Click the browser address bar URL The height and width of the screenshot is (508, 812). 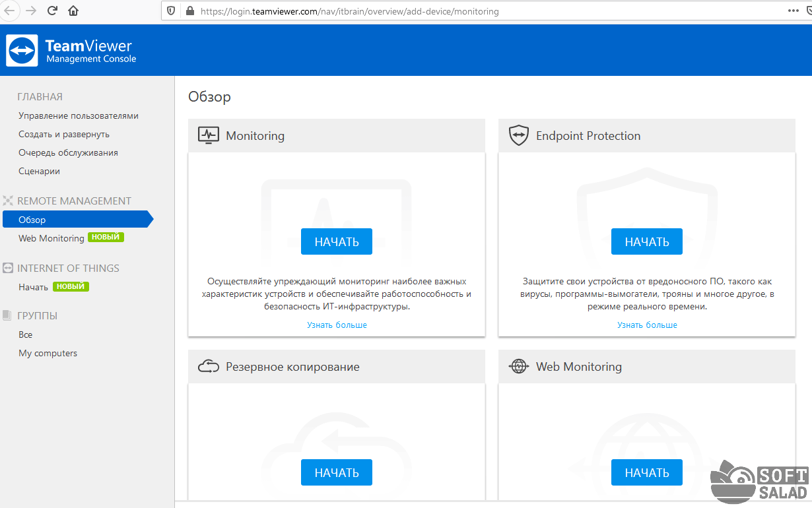coord(349,11)
